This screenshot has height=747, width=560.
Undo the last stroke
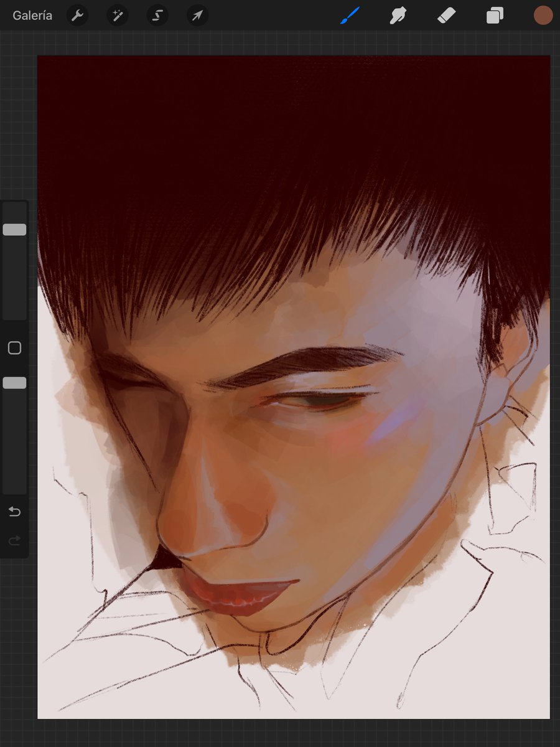click(14, 512)
